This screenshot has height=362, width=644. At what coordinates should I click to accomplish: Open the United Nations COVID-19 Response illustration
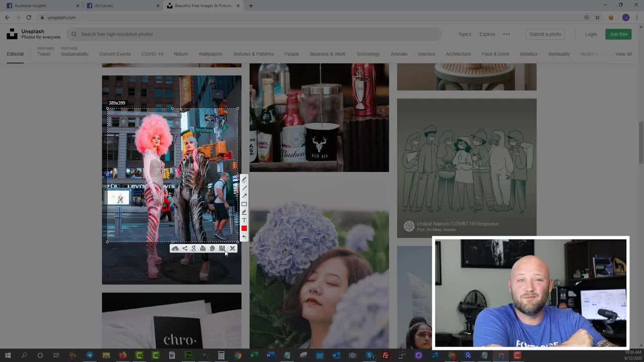pos(466,168)
